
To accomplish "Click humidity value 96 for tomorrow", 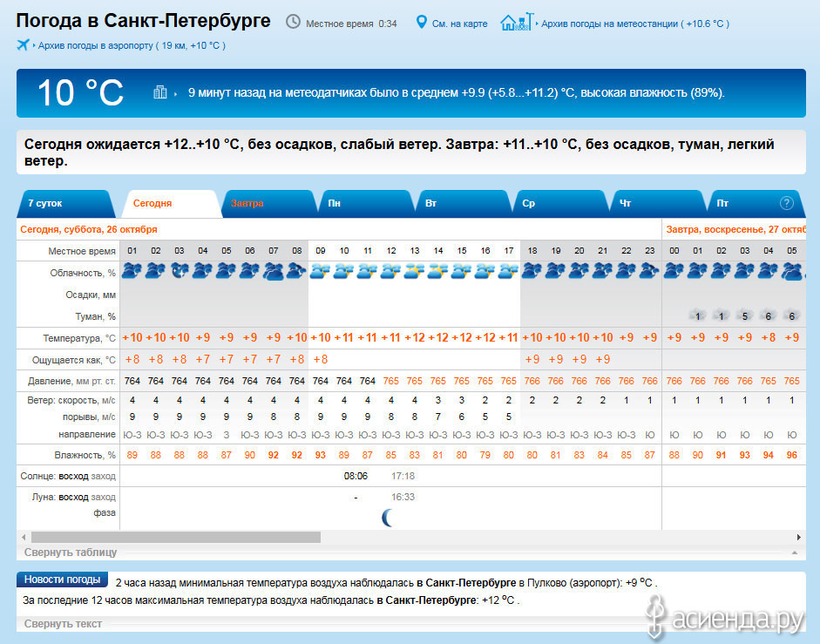I will 792,455.
